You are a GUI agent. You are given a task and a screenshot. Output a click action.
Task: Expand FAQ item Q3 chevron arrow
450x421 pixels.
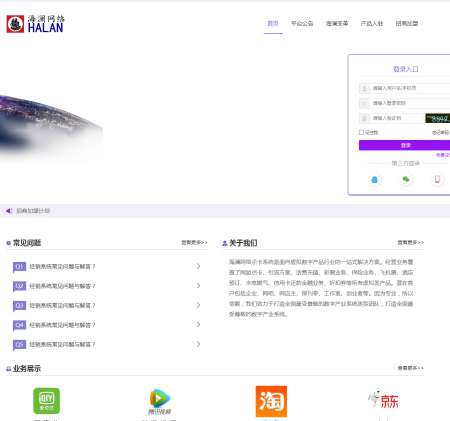[x=198, y=305]
